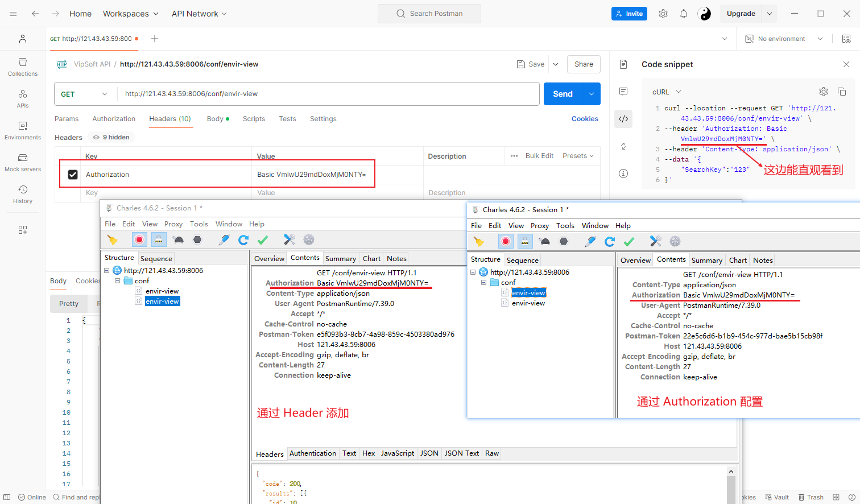Collapse the conf folder in front Charles window
Screen dimensions: 860x504
pos(483,282)
